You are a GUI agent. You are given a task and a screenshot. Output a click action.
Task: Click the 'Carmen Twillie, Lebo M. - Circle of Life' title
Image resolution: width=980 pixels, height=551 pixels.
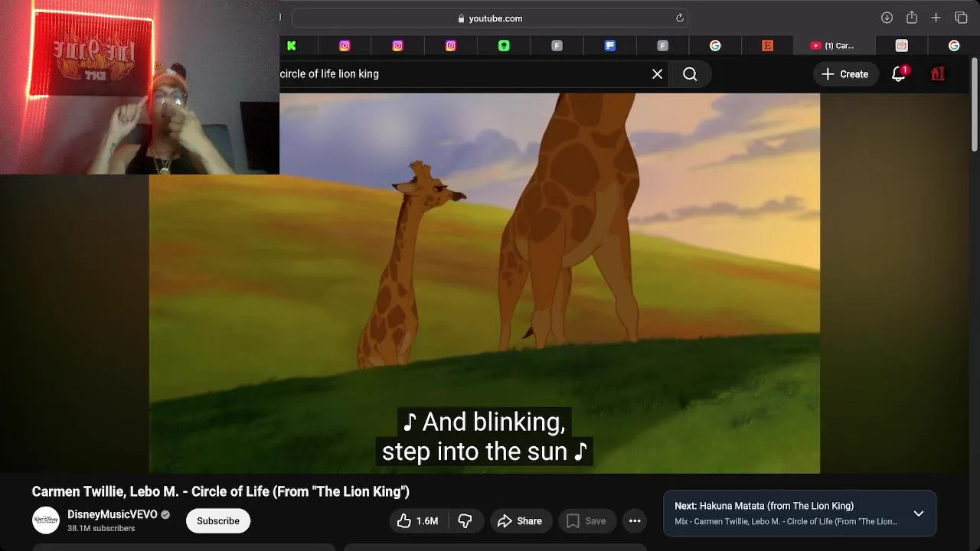(220, 492)
